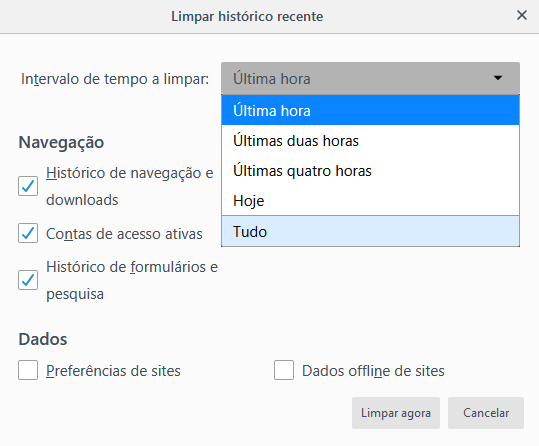Click the Cancelar button
The width and height of the screenshot is (539, 446).
click(x=486, y=413)
